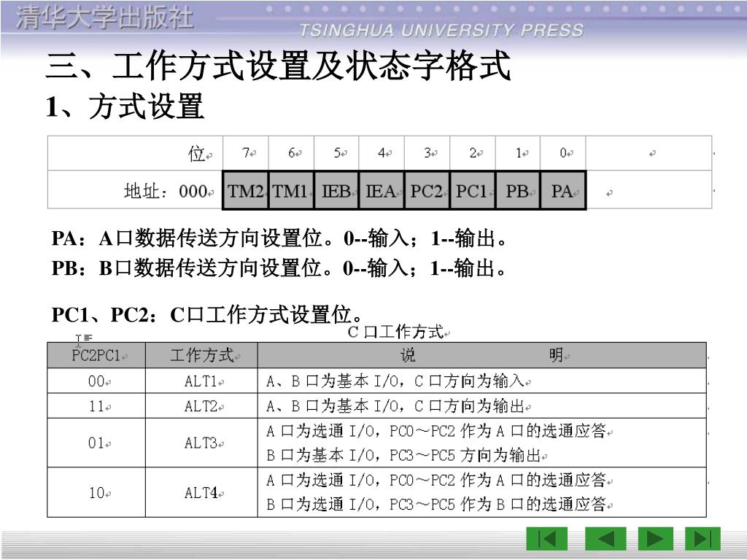Click the TM2 bit cell

click(x=245, y=190)
